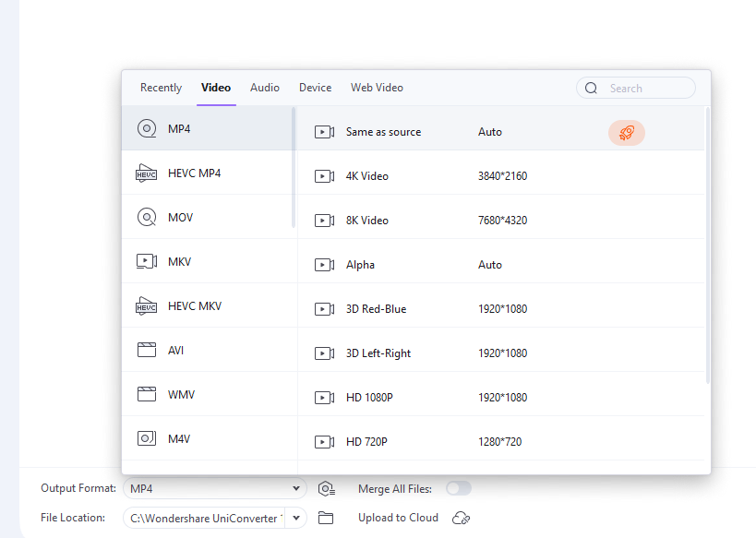Open output format settings gear icon
The width and height of the screenshot is (756, 538).
click(x=325, y=489)
